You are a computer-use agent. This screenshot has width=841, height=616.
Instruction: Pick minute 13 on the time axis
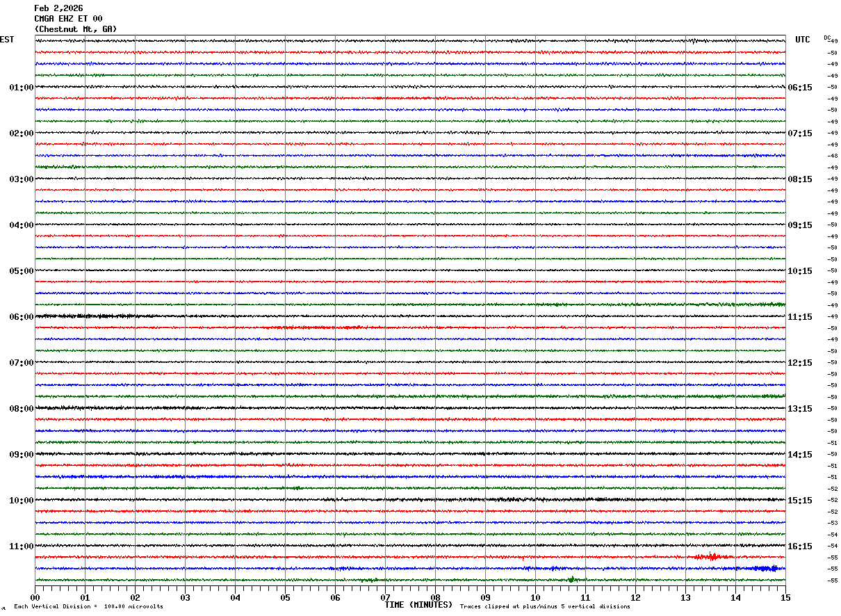[685, 597]
